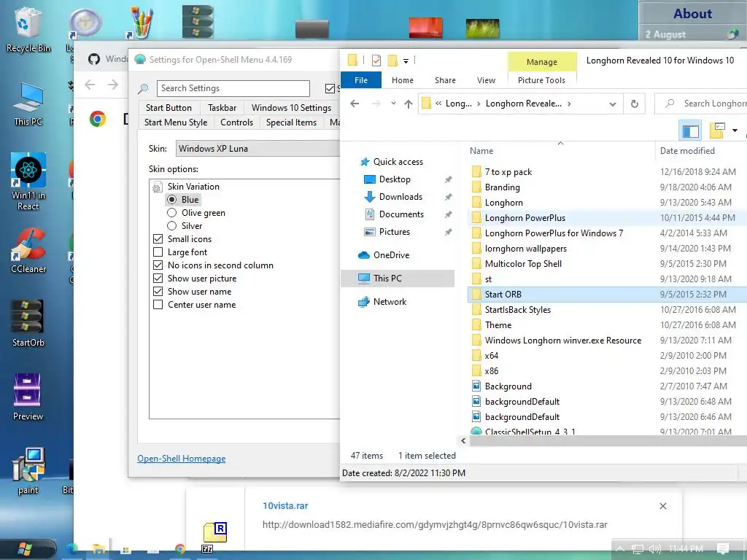Open the 7 to xp pack folder
The image size is (747, 560).
(x=508, y=172)
